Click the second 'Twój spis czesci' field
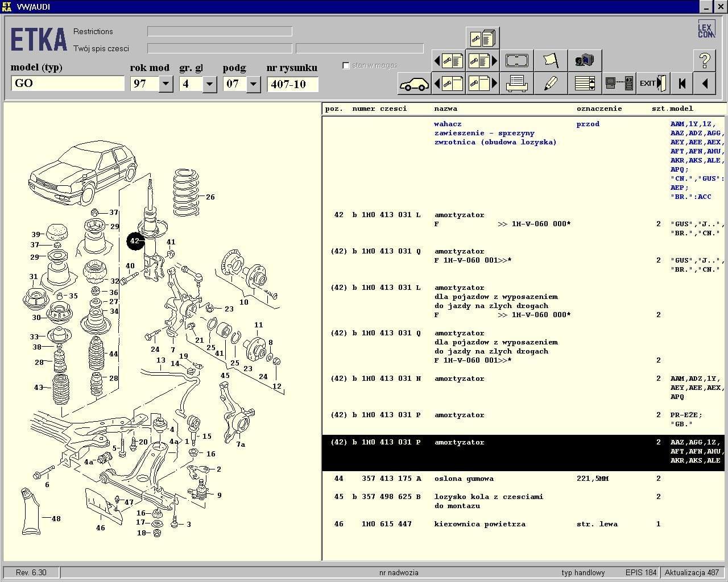 [359, 48]
